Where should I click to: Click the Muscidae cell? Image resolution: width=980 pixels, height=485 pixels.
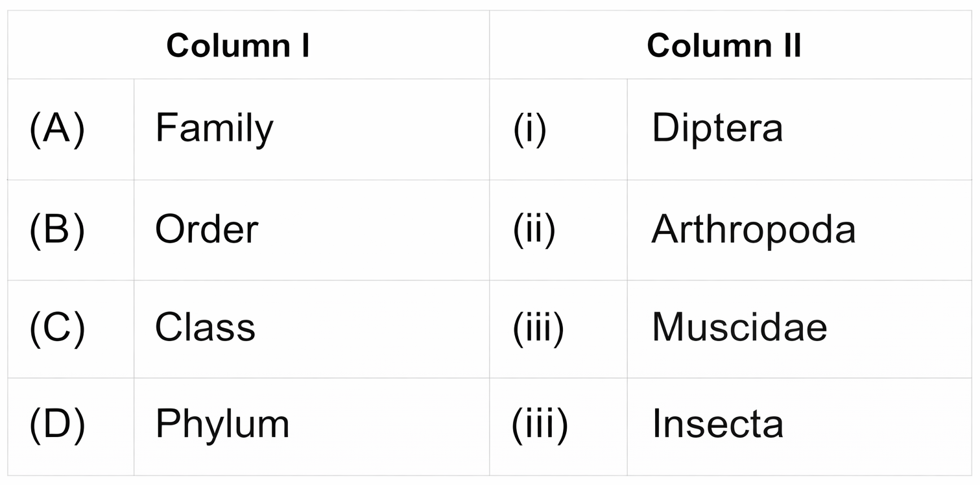[739, 327]
